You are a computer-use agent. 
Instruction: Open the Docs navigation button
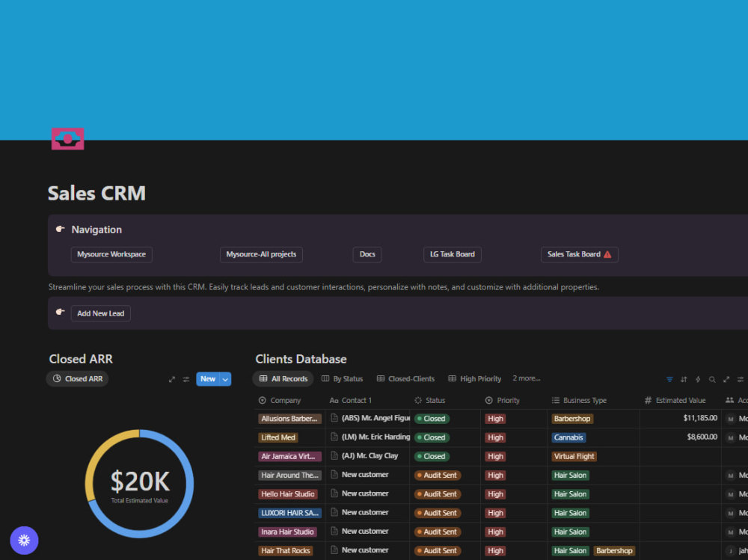(x=367, y=254)
